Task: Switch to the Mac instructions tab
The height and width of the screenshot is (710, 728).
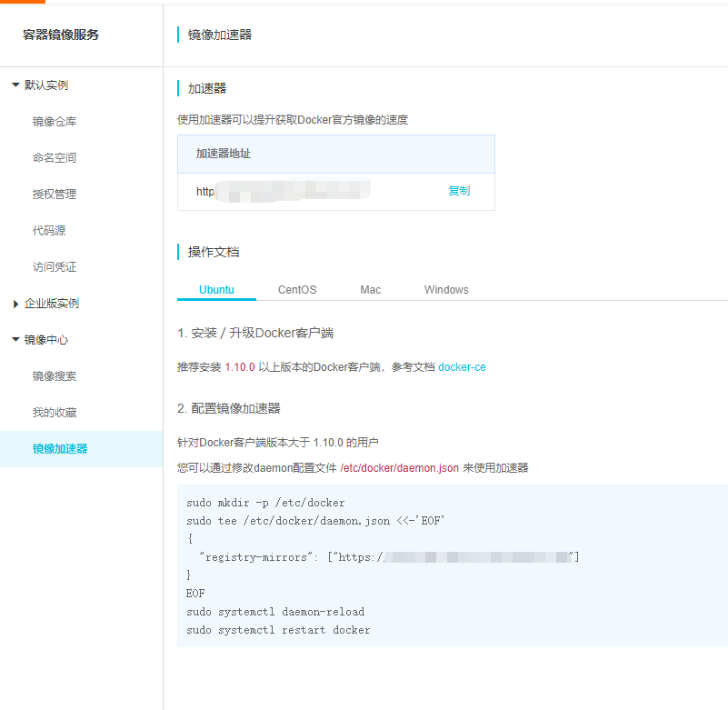Action: pos(370,289)
